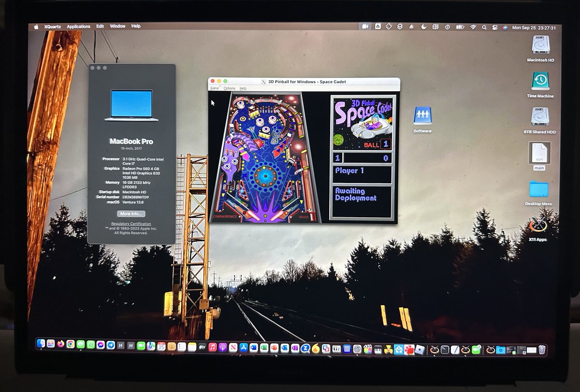
Task: Open Final Cut Pro from the Dock
Action: (367, 349)
